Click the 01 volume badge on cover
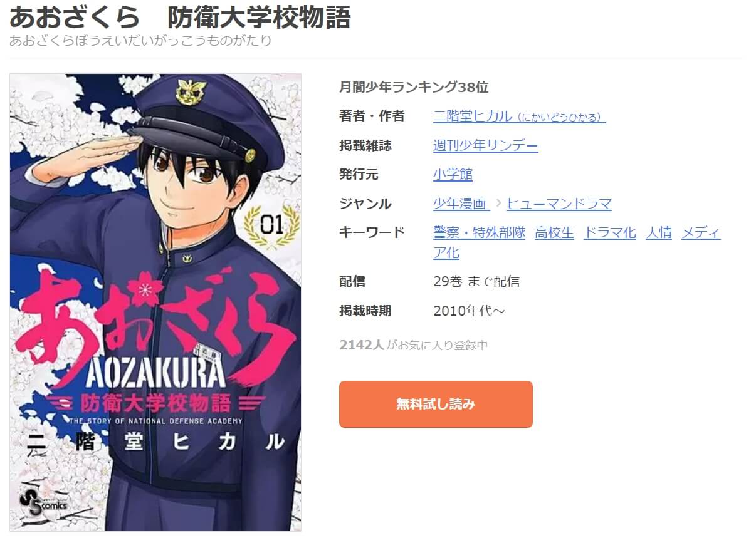 (x=271, y=224)
